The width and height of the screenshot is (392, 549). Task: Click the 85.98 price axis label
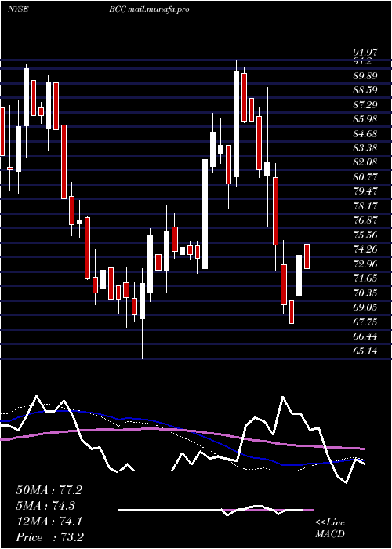(365, 119)
